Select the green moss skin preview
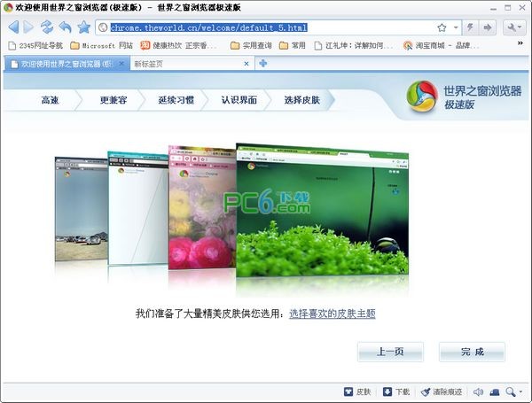 point(323,209)
